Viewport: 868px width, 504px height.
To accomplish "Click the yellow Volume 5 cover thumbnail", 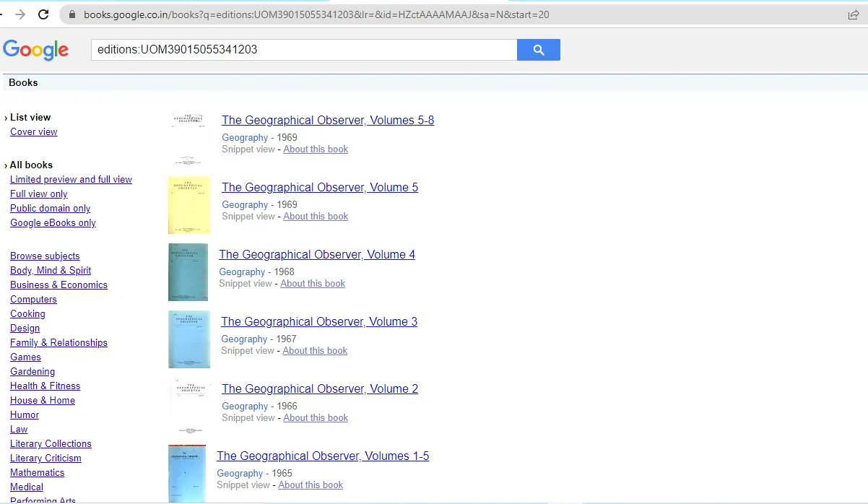I will click(x=189, y=205).
